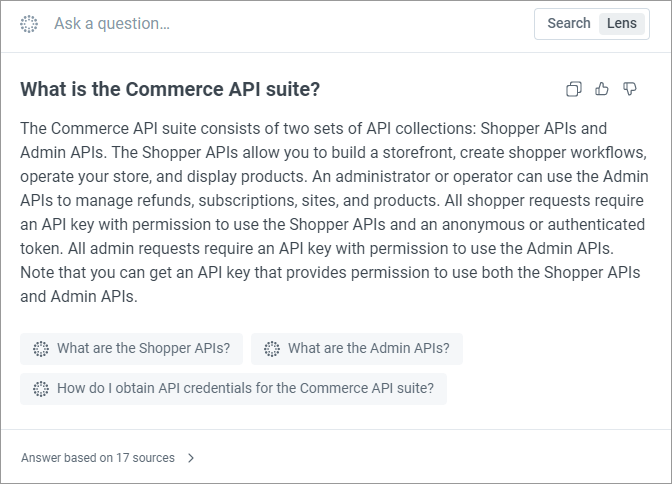Image resolution: width=672 pixels, height=484 pixels.
Task: Click the Lens sparkle logo beside the question field
Action: 29,24
